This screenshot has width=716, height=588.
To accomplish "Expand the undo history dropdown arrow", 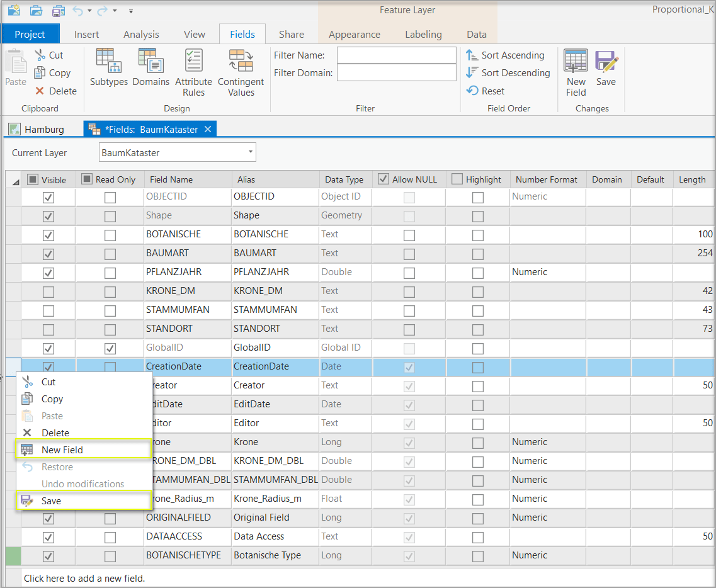I will click(90, 11).
